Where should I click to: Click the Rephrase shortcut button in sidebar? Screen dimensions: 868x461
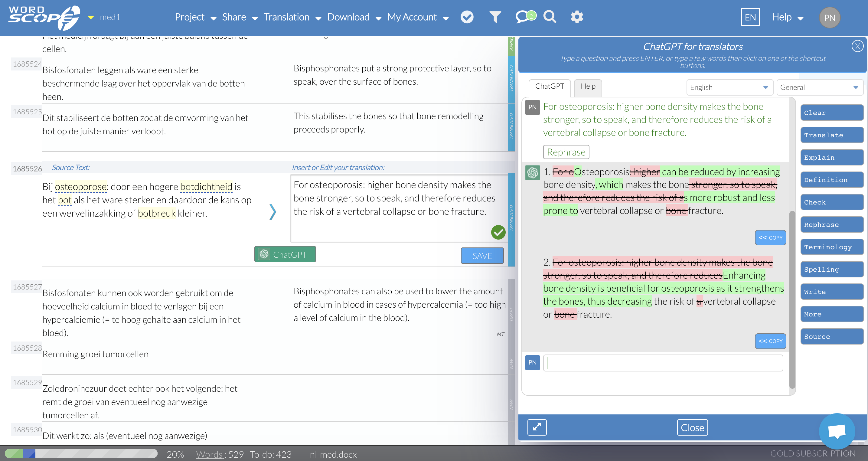(x=832, y=225)
